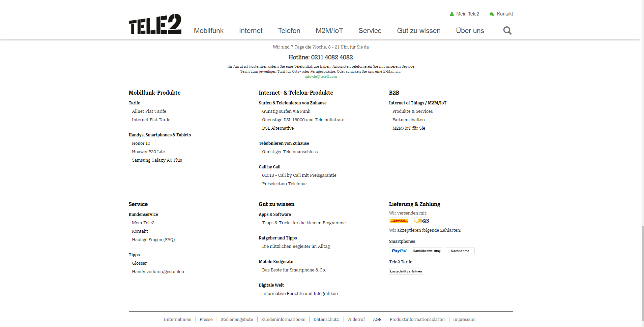The width and height of the screenshot is (644, 327).
Task: Open the Produktinformationsblätter link
Action: tap(417, 320)
